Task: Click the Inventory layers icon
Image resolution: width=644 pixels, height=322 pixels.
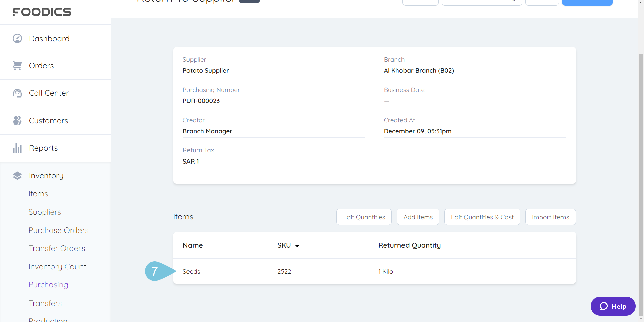Action: tap(17, 175)
